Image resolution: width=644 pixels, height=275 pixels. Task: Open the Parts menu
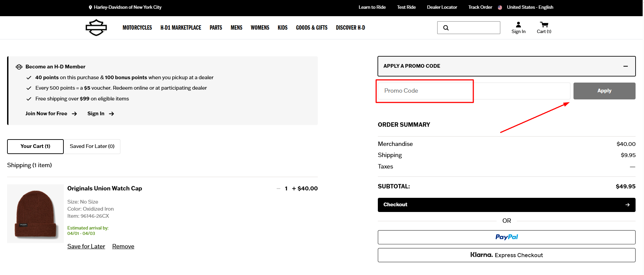[x=216, y=28]
